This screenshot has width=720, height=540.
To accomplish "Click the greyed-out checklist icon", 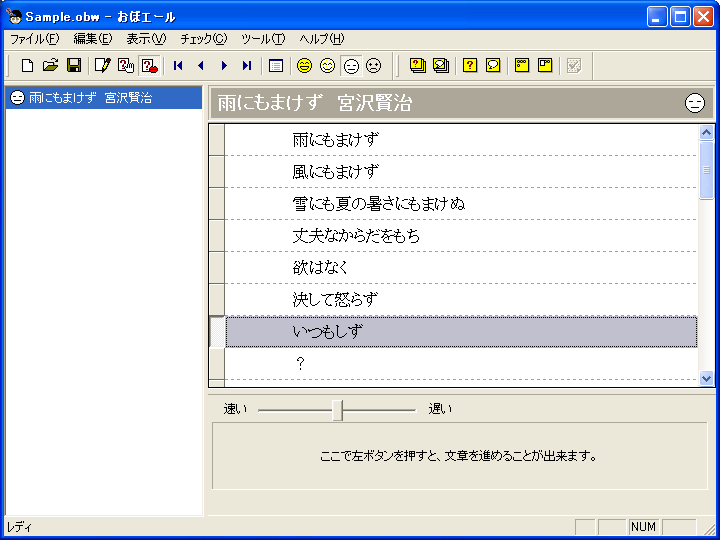I will [x=574, y=66].
